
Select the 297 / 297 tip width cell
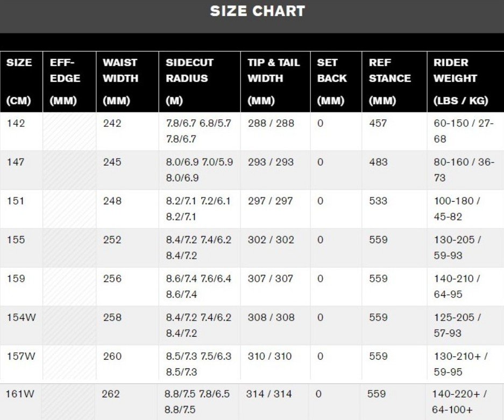[271, 201]
